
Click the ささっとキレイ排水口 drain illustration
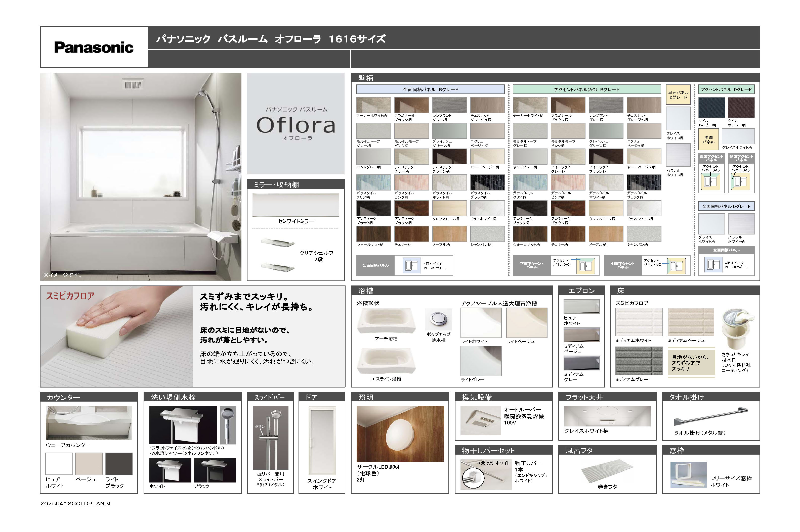738,328
